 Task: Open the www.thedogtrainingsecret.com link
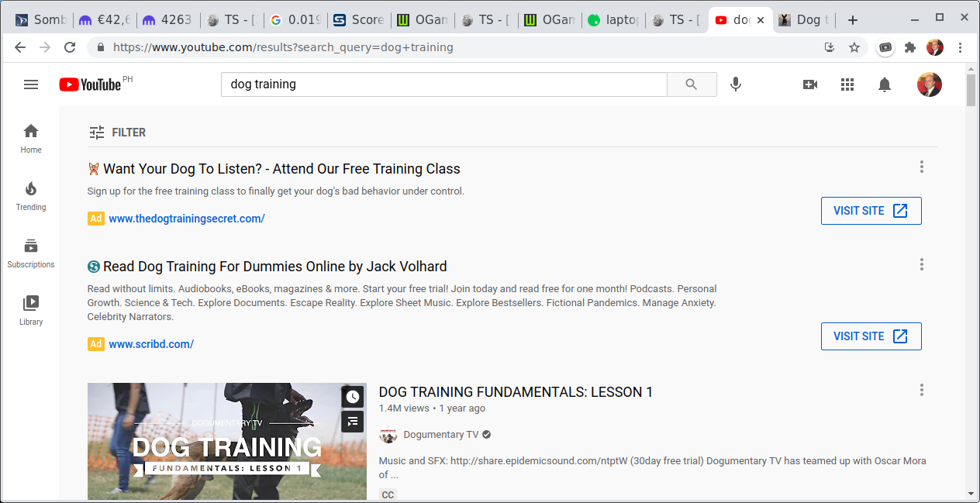pos(187,219)
